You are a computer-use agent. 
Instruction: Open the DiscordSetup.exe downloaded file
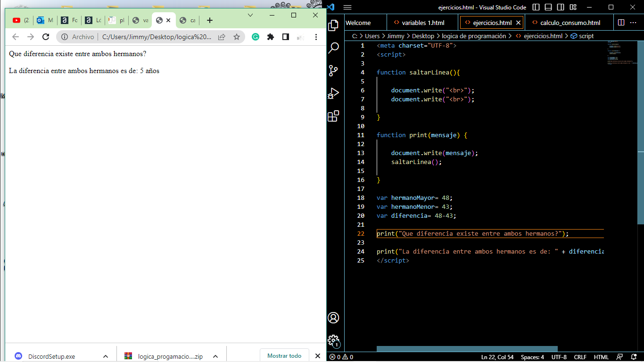tap(52, 356)
